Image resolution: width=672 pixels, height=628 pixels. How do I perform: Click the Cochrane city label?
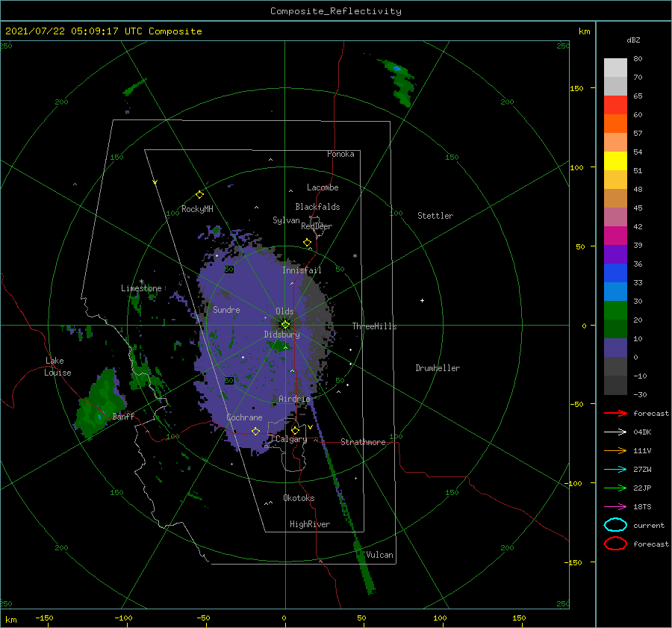pos(244,417)
